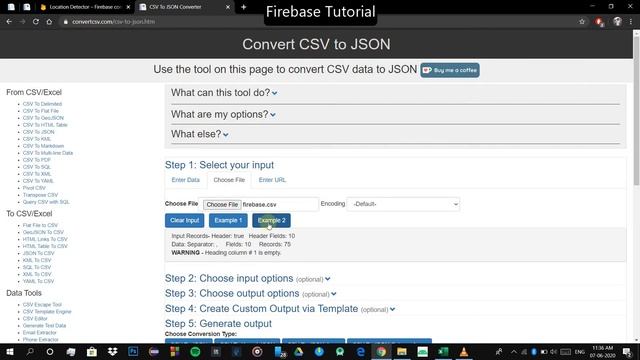The height and width of the screenshot is (360, 640).
Task: Launch VLC media player from the taskbar
Action: click(464, 351)
